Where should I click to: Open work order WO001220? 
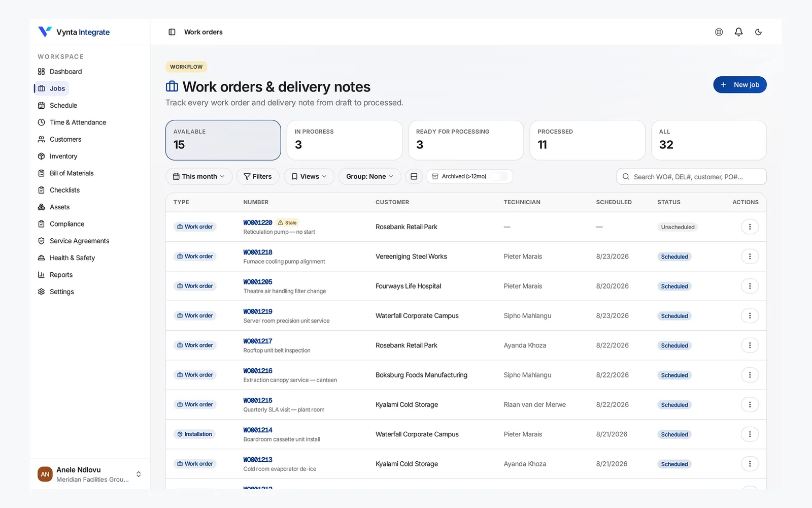click(257, 223)
